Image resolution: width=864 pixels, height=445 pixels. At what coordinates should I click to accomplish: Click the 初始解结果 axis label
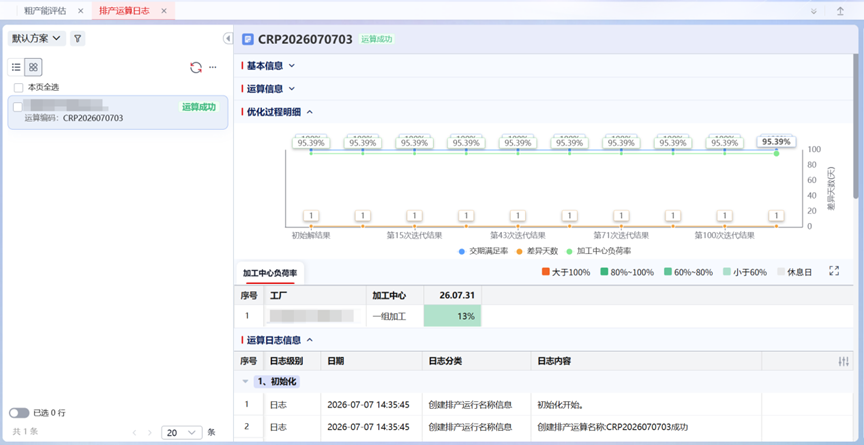pos(311,235)
